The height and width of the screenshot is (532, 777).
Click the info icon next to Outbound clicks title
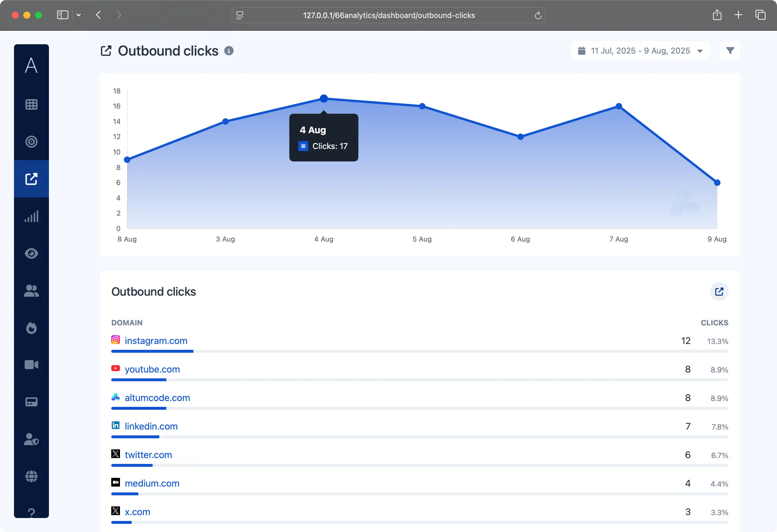[229, 51]
